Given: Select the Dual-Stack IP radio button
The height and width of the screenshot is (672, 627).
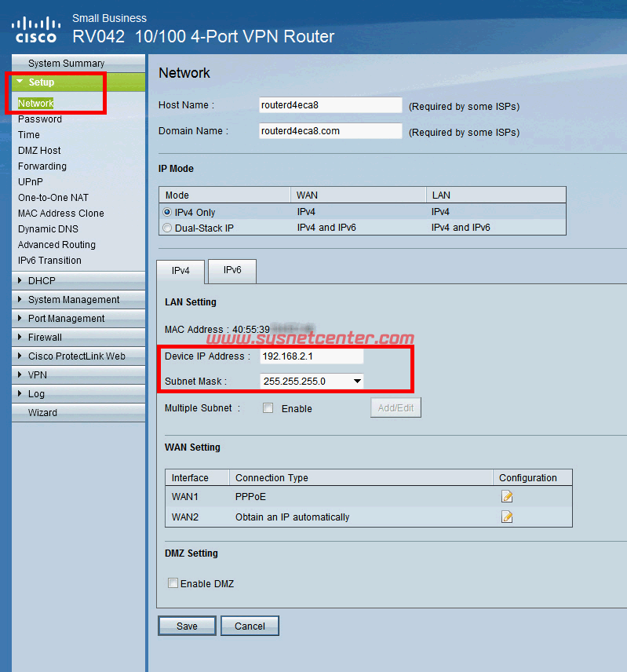Looking at the screenshot, I should tap(167, 228).
